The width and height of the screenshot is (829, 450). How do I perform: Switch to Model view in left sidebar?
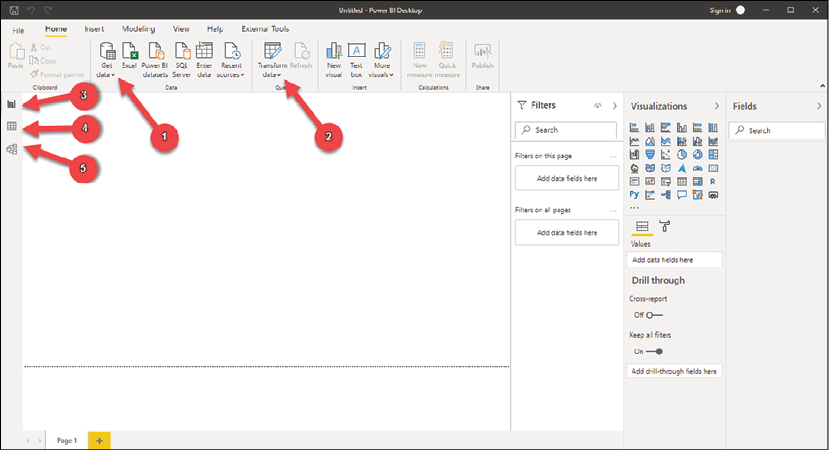(12, 149)
